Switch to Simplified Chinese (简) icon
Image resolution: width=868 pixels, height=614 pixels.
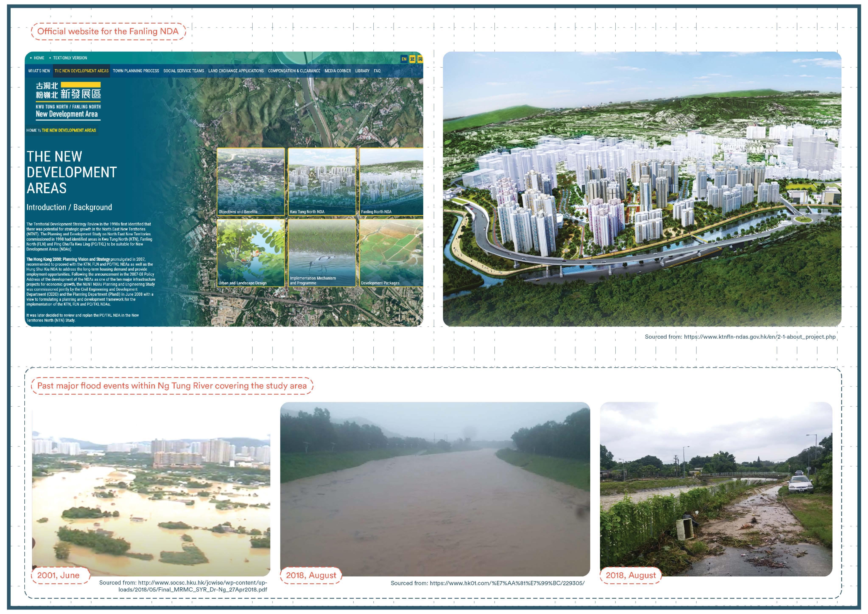click(420, 59)
